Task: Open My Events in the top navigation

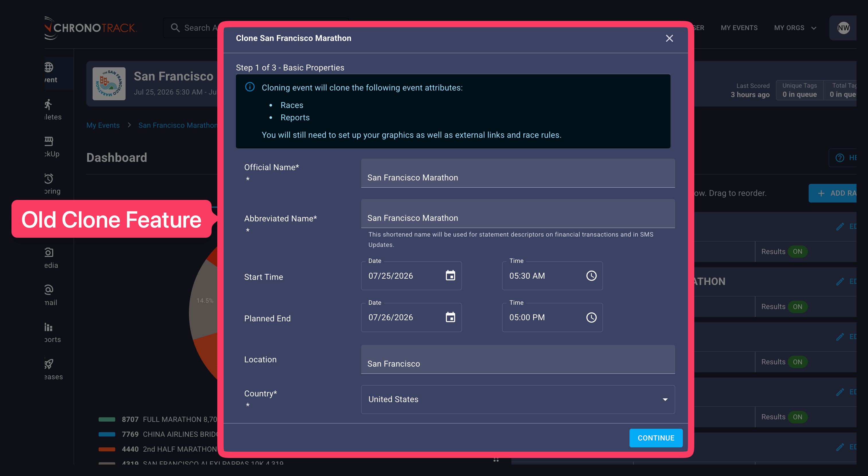Action: pyautogui.click(x=739, y=28)
